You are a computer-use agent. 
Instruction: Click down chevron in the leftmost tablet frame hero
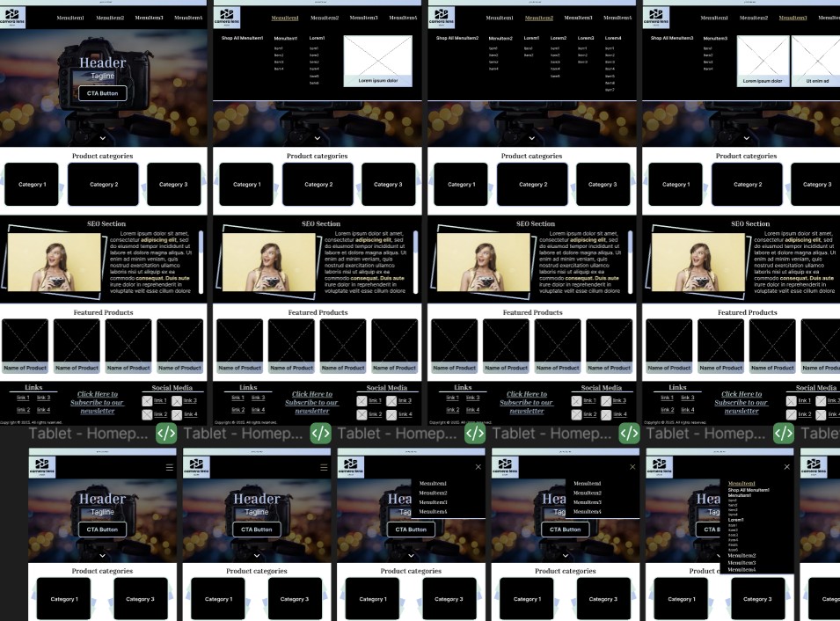point(103,555)
